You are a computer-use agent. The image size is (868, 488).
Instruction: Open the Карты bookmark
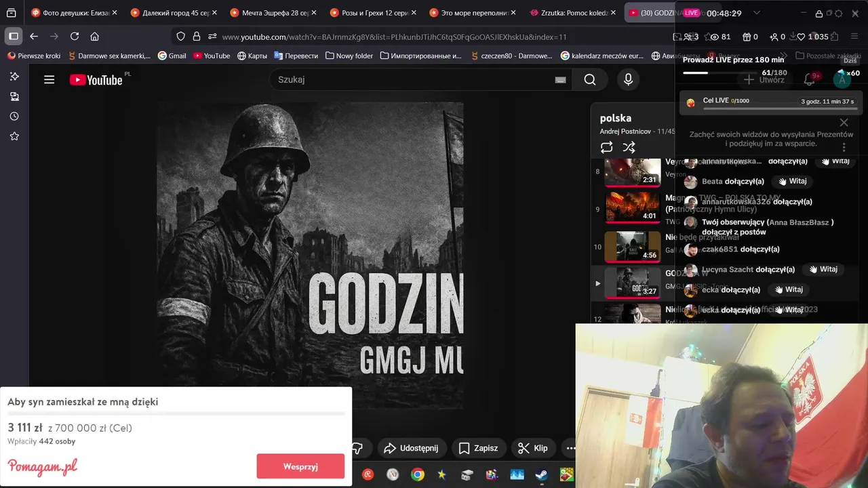(252, 56)
